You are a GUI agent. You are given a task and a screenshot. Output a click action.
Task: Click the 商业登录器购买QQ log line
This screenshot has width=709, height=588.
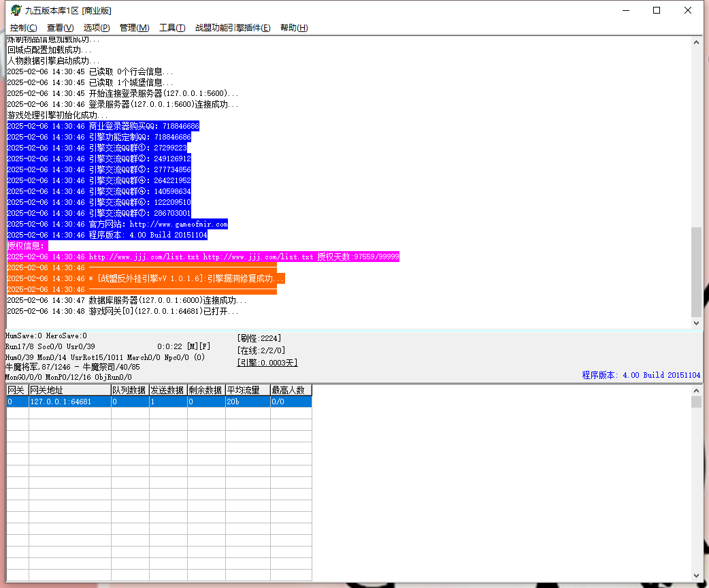coord(103,126)
